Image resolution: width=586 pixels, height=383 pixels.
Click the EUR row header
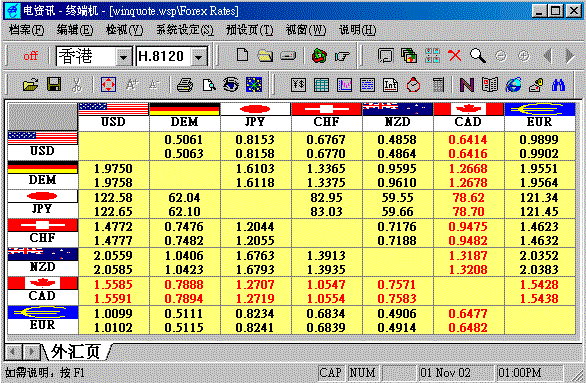tap(43, 320)
